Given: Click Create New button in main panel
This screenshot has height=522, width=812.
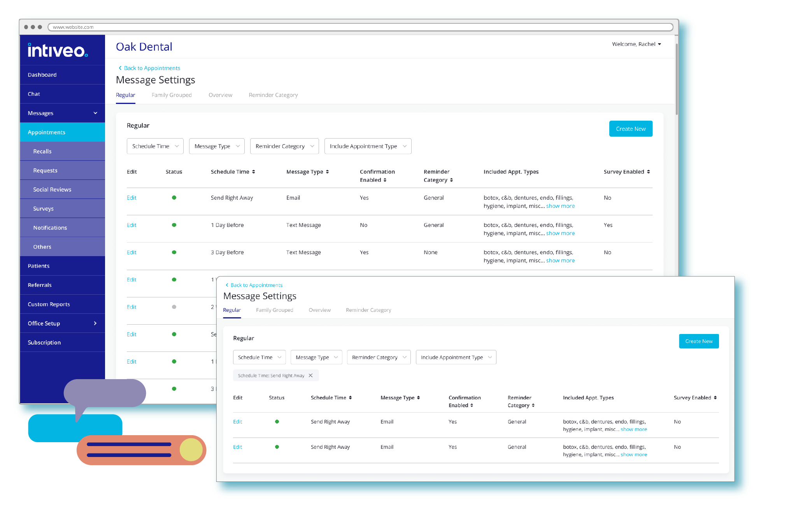Looking at the screenshot, I should (x=630, y=129).
